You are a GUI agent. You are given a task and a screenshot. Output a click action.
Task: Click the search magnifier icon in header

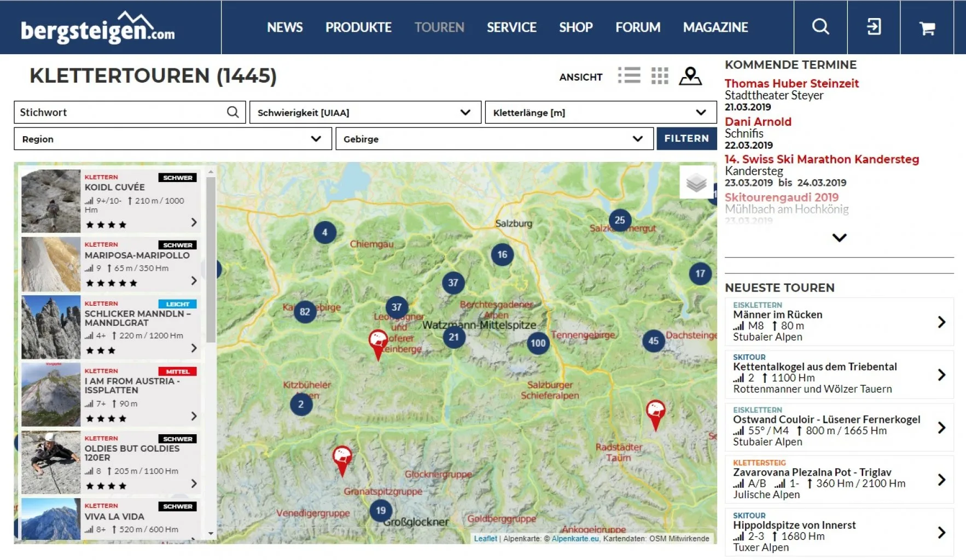820,27
